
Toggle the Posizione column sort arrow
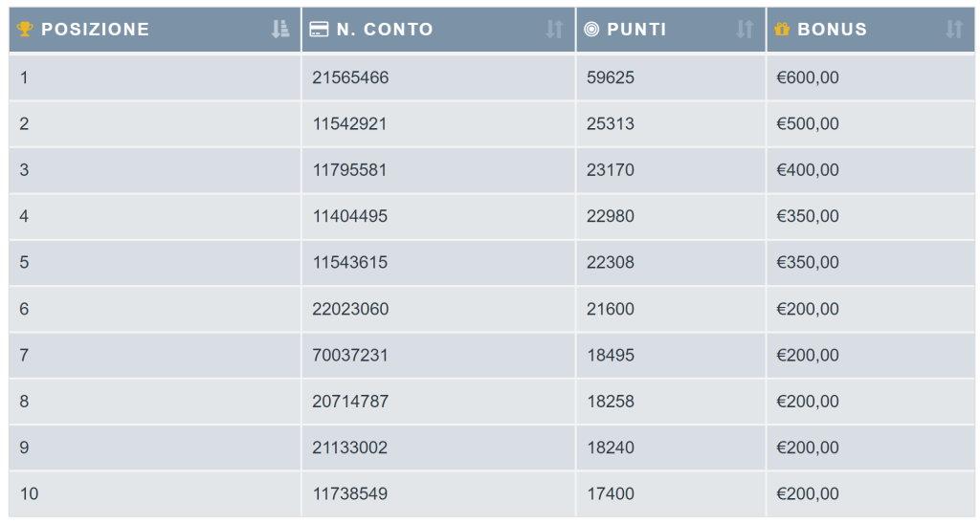click(280, 29)
